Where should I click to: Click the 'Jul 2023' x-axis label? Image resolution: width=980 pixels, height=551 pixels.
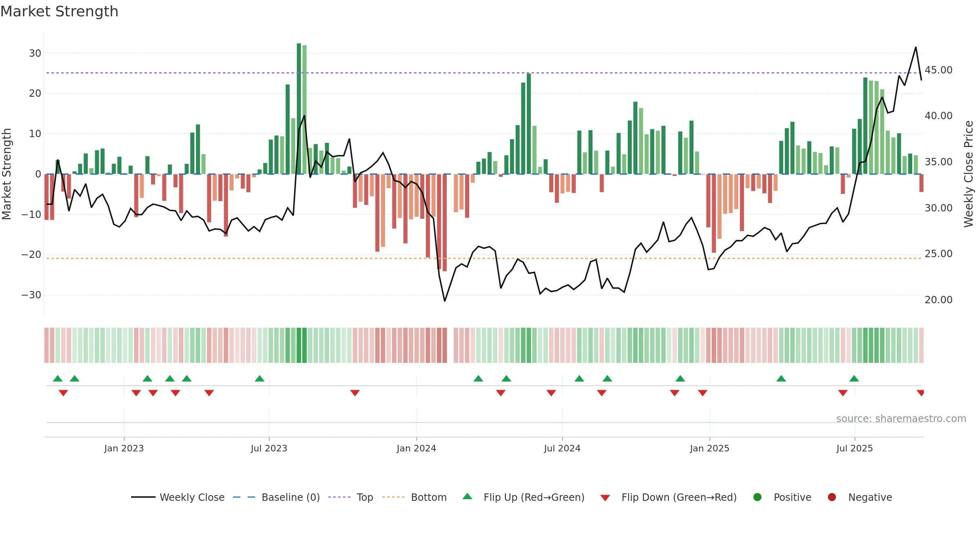point(269,449)
